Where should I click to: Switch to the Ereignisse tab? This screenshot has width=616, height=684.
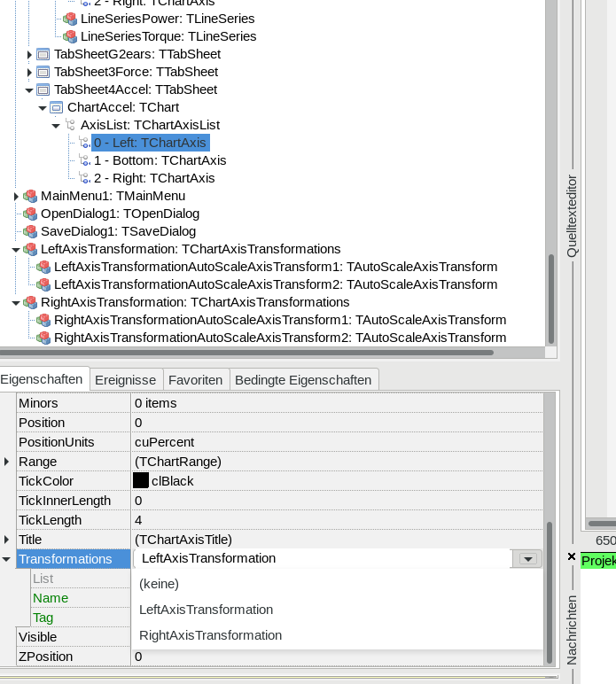pyautogui.click(x=125, y=380)
